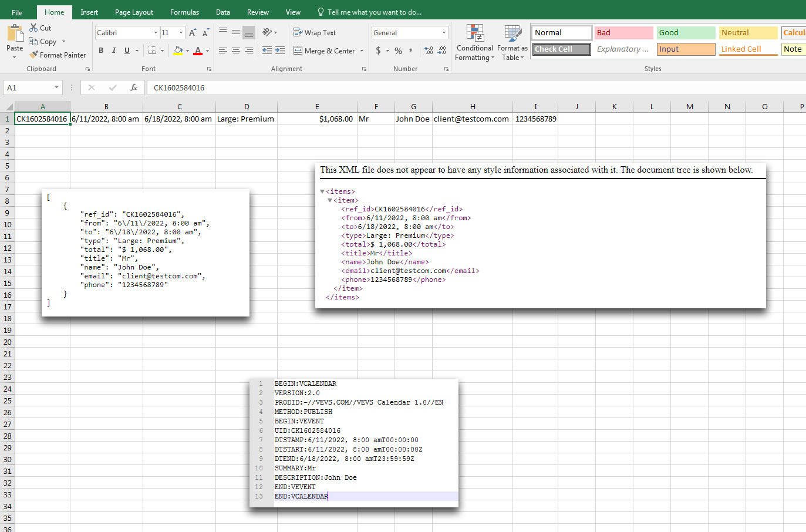Open the Borders dropdown arrow
The image size is (806, 532).
tap(161, 50)
